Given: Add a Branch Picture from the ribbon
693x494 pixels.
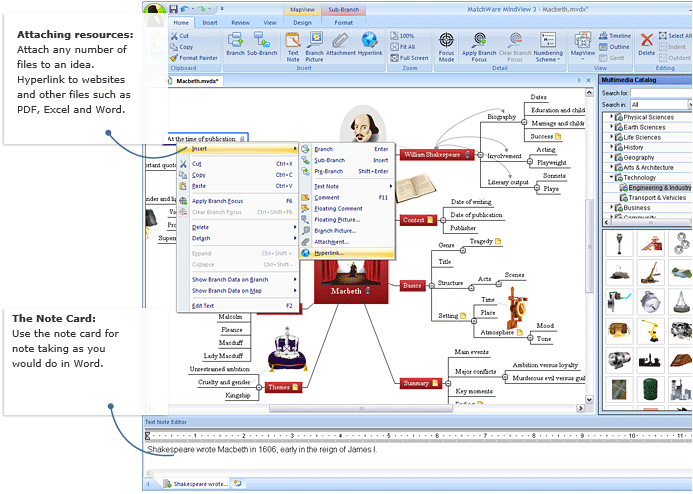Looking at the screenshot, I should pyautogui.click(x=314, y=47).
